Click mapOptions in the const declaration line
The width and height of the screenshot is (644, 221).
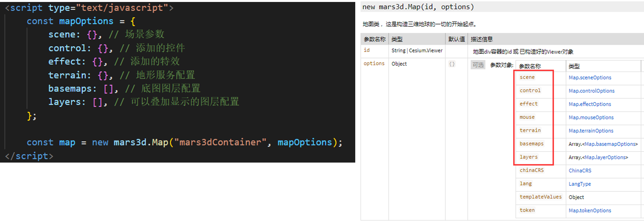point(86,21)
